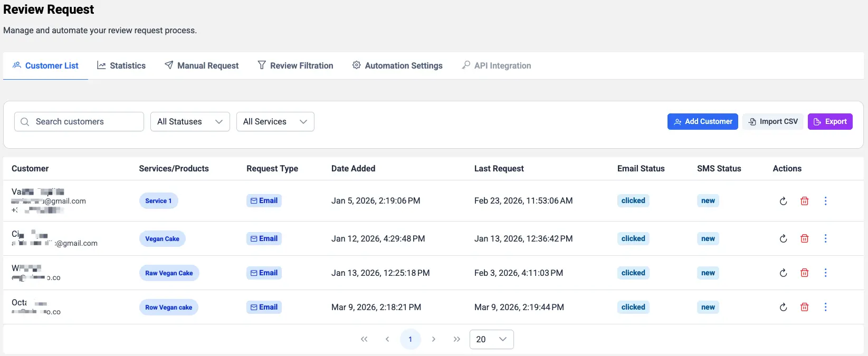Click new SMS status in Vegan Cake row
The image size is (868, 356).
pos(708,238)
